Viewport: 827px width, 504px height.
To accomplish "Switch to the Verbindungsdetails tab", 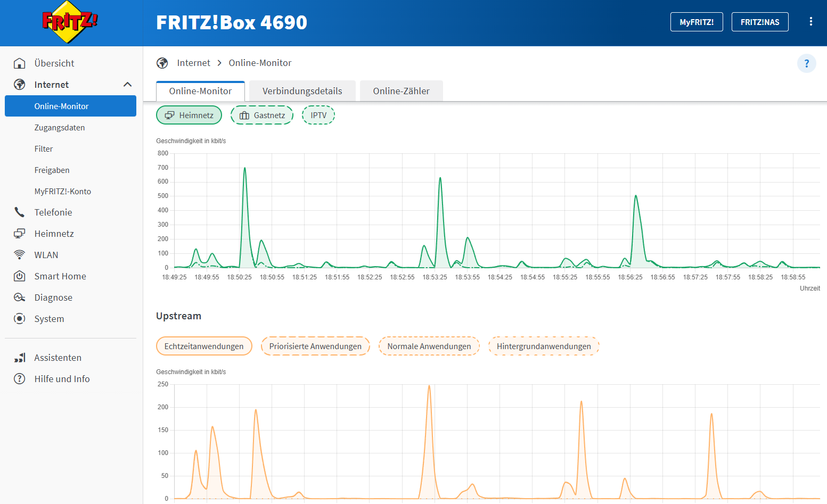I will (302, 91).
